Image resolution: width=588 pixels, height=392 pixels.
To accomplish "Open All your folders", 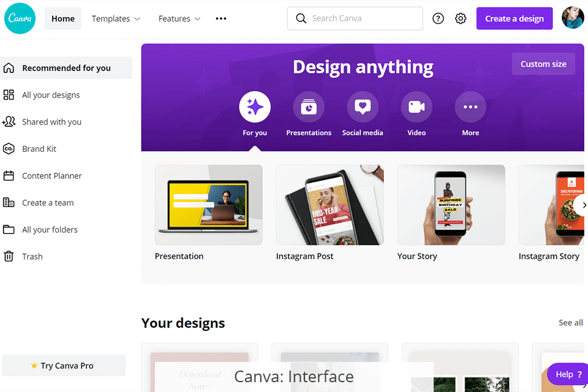I will (50, 230).
